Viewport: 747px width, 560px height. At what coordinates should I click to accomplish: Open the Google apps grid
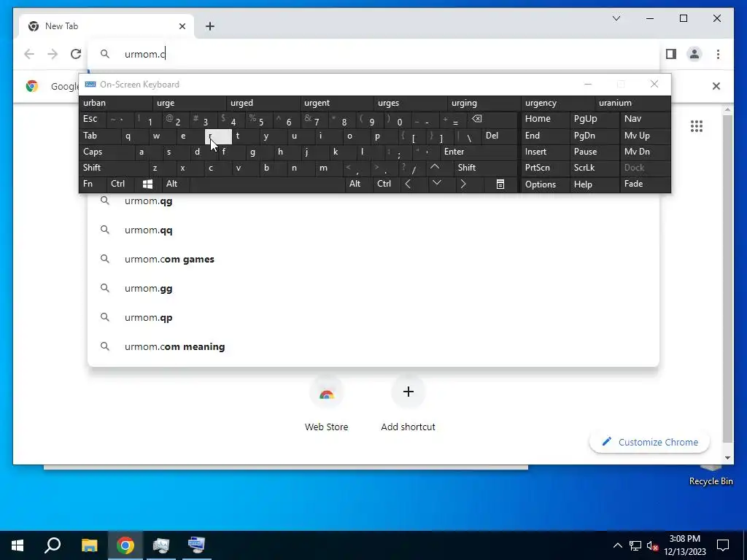tap(697, 126)
